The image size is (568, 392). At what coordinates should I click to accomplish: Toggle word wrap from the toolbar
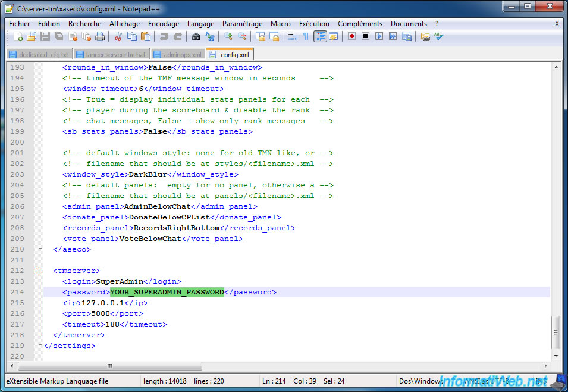[292, 36]
